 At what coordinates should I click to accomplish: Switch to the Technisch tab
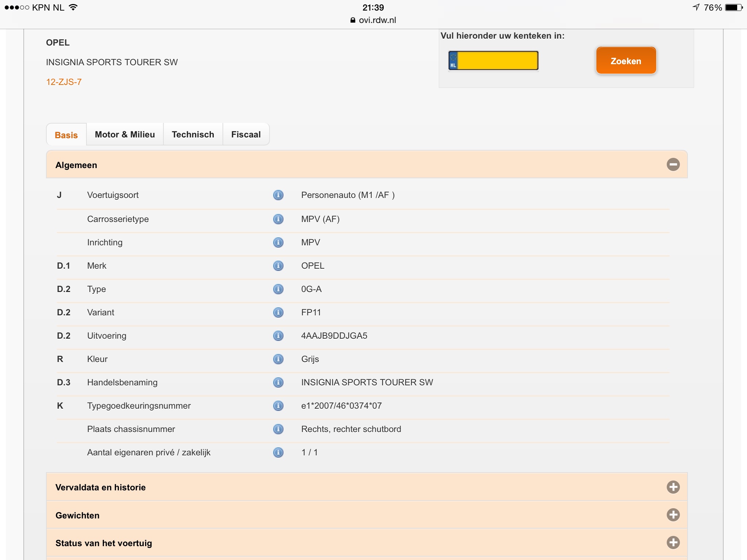point(193,135)
